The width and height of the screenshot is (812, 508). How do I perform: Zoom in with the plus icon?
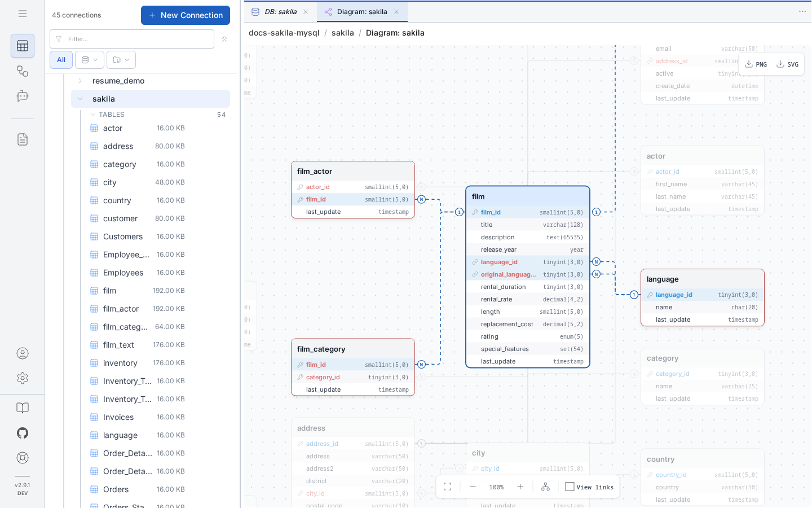tap(520, 487)
